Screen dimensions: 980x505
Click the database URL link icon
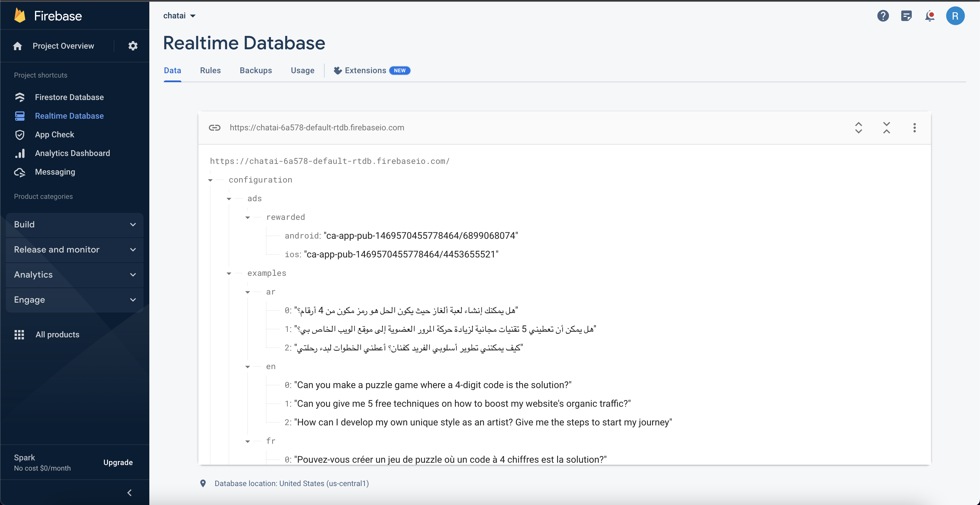pyautogui.click(x=215, y=128)
